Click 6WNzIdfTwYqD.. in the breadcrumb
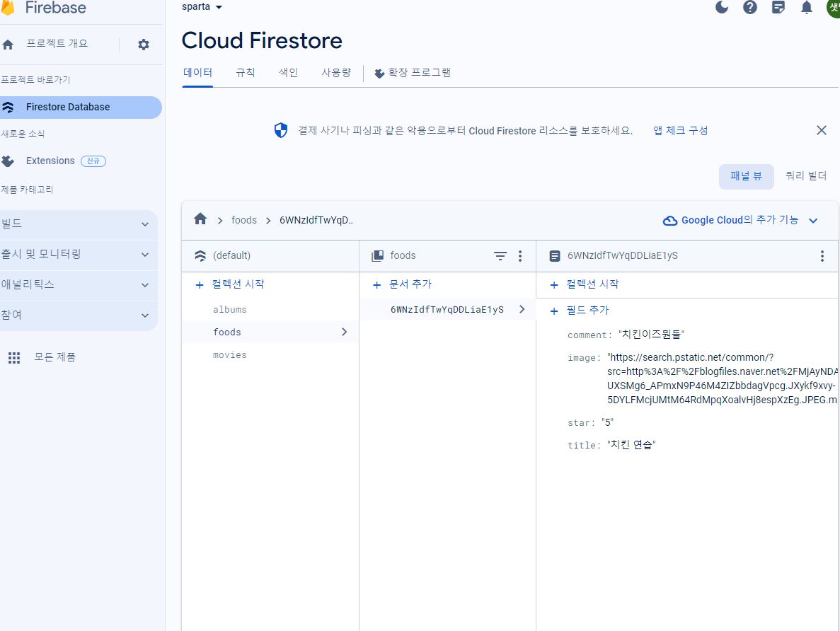 (x=316, y=220)
